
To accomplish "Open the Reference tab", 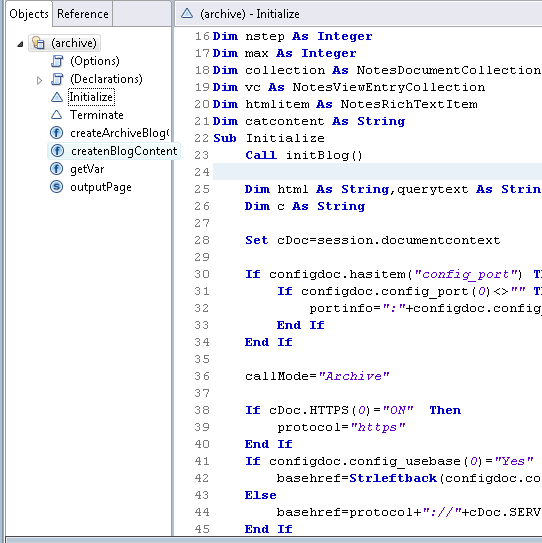I will [x=82, y=14].
